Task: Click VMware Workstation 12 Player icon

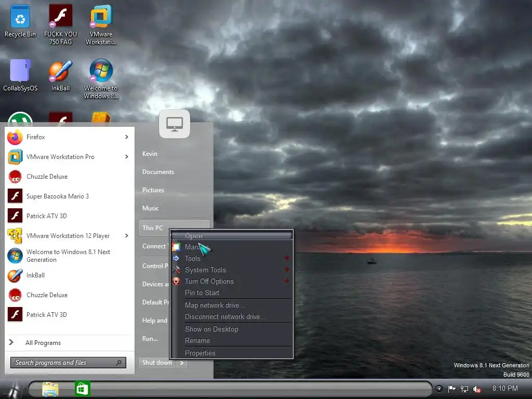Action: (x=15, y=236)
